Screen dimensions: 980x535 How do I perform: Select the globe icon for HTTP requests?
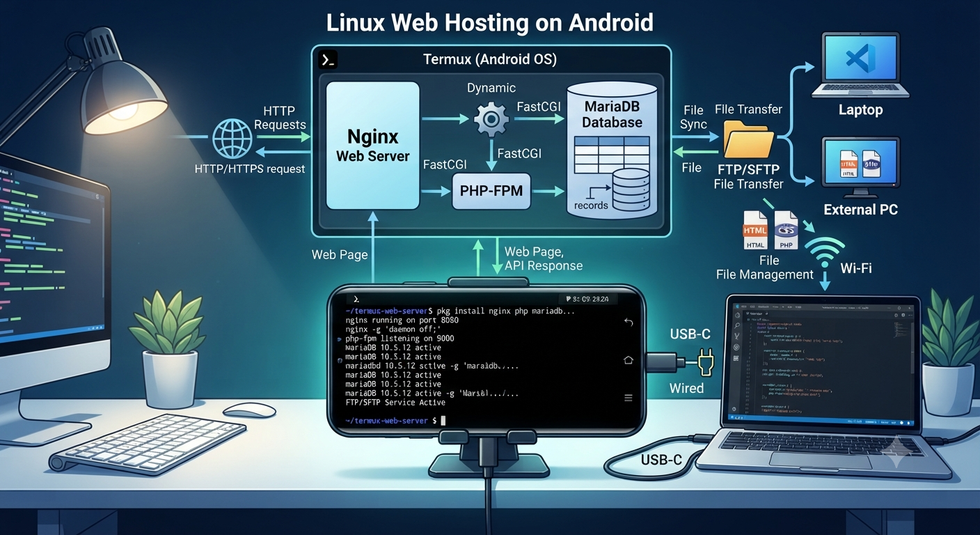pos(232,139)
